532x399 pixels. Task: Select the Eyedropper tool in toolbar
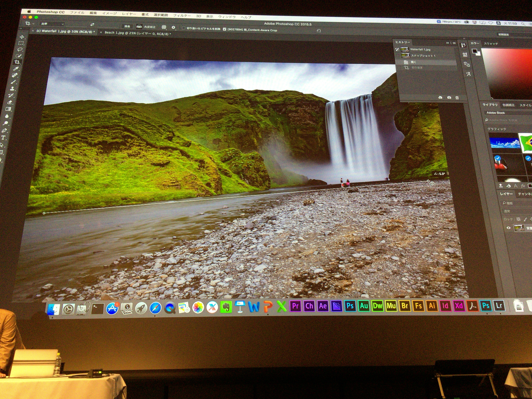click(x=16, y=69)
